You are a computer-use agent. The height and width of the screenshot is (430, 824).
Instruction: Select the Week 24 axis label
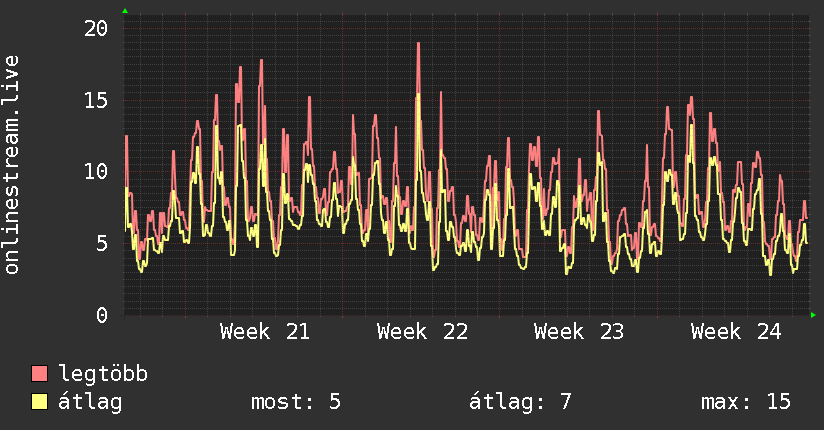click(x=736, y=332)
